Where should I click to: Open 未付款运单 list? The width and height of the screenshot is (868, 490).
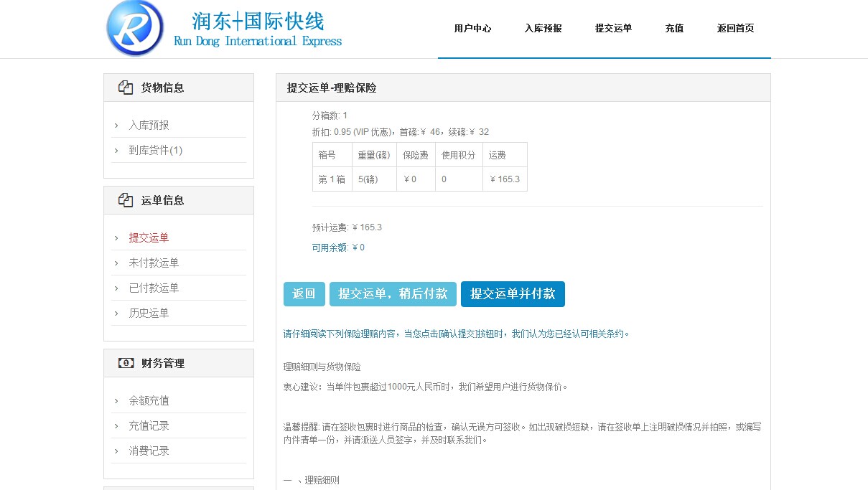[154, 263]
